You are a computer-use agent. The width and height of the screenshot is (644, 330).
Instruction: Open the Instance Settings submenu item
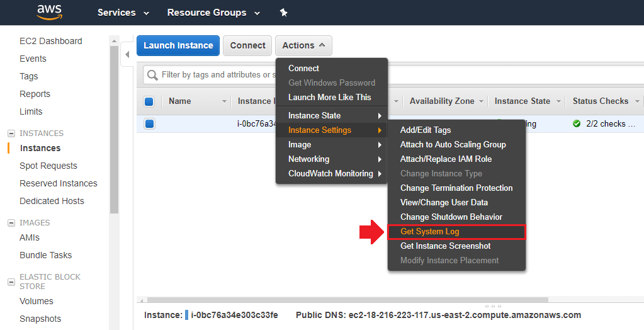click(x=332, y=130)
